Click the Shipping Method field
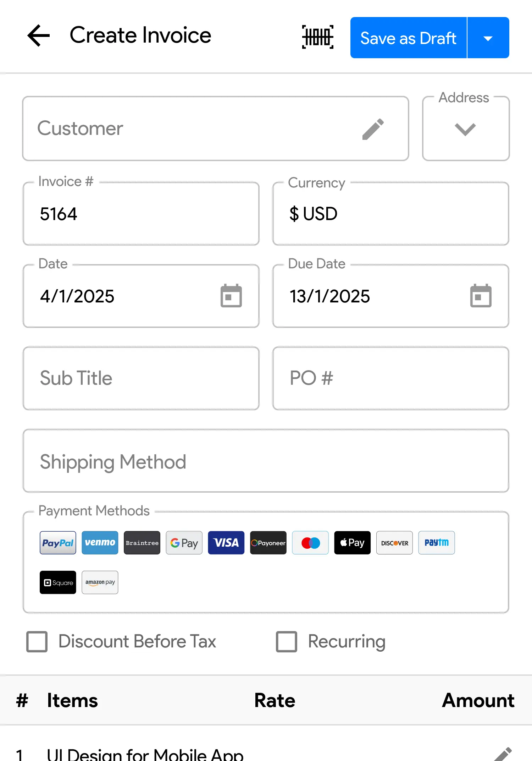The height and width of the screenshot is (761, 532). (266, 461)
